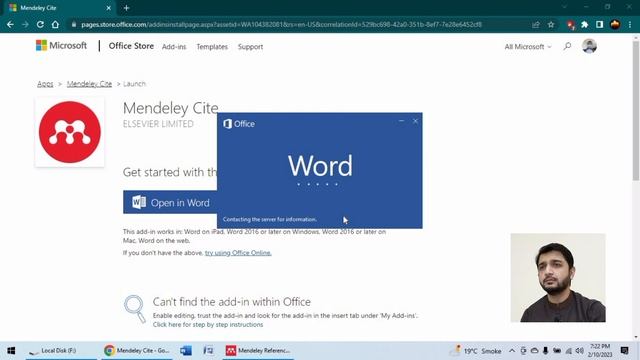Go to Add-ins menu
The height and width of the screenshot is (360, 640).
click(x=174, y=47)
